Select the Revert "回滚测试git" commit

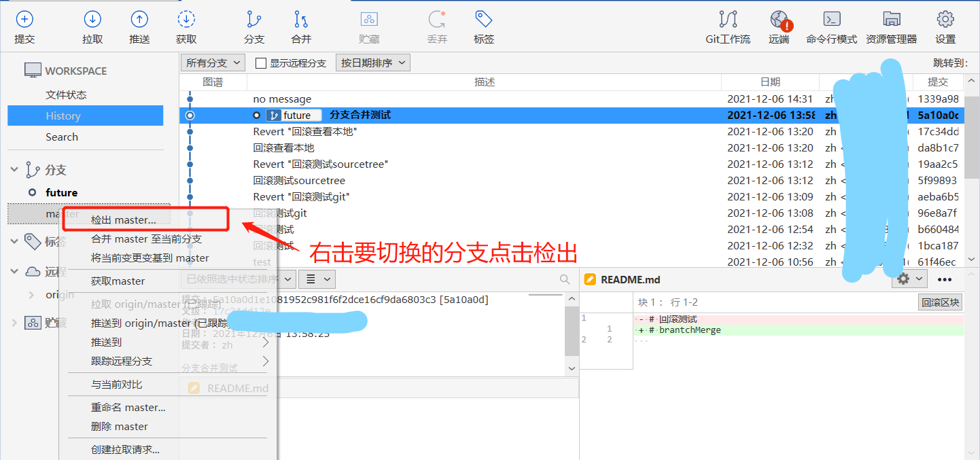point(572,197)
